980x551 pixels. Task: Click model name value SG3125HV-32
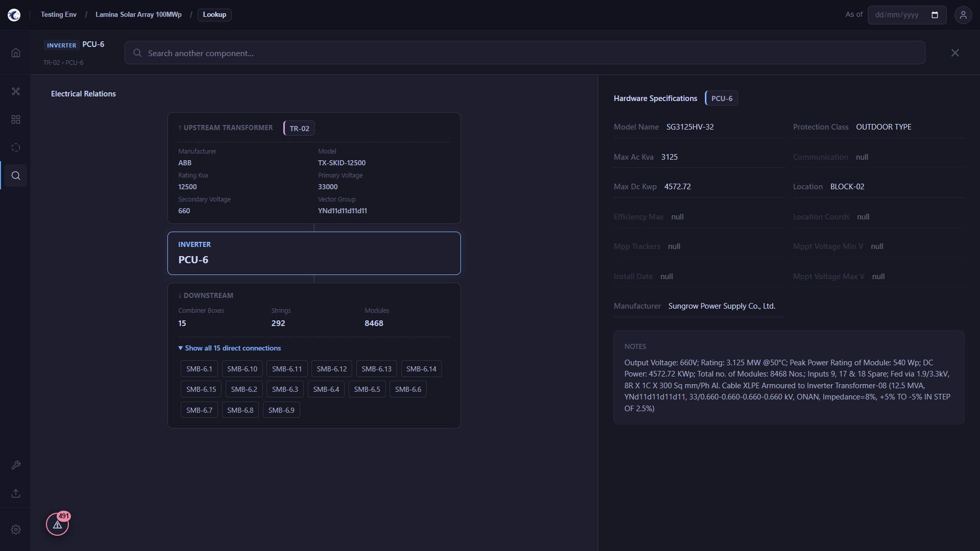pos(690,127)
